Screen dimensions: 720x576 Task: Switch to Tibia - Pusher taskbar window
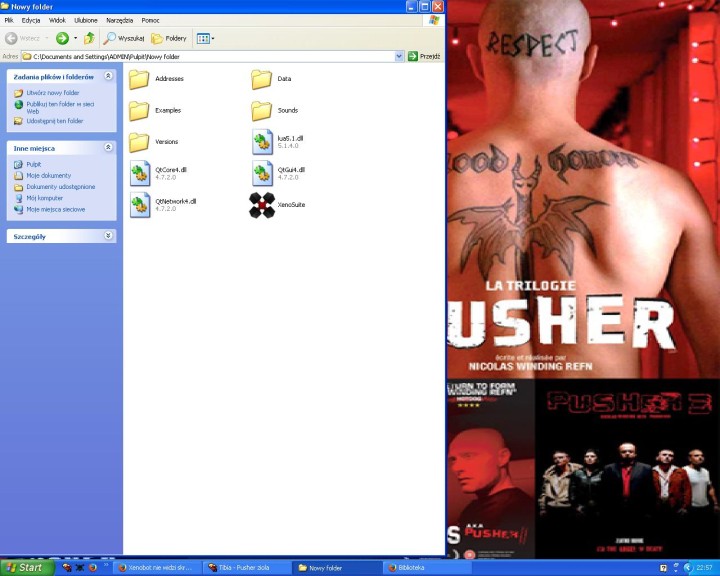click(x=247, y=568)
